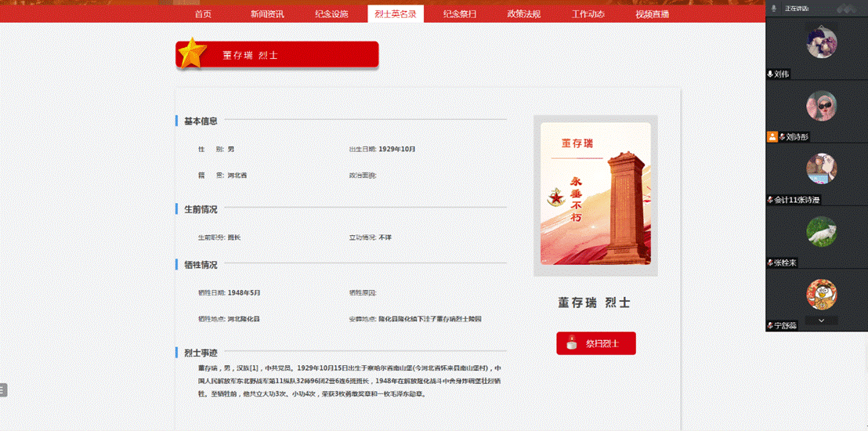Go to the 视频直播 menu item
This screenshot has height=431, width=868.
click(x=652, y=14)
